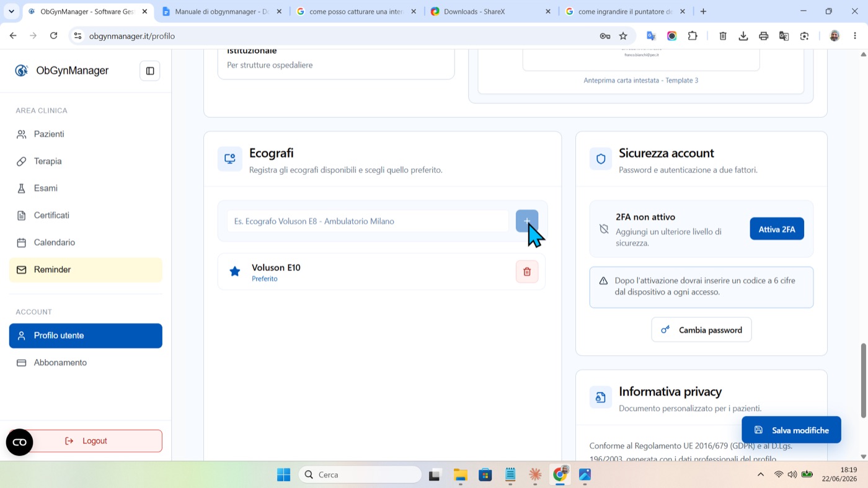This screenshot has height=488, width=868.
Task: Switch to 'come posso catturare' Google tab
Action: pos(356,11)
